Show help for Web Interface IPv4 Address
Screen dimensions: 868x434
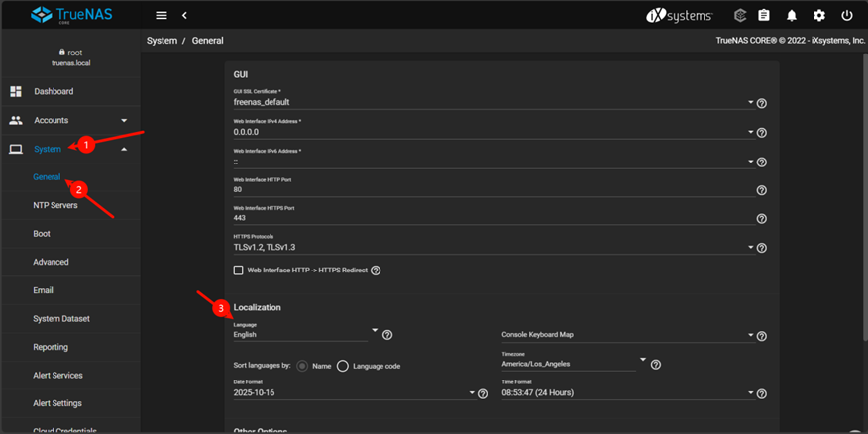762,133
